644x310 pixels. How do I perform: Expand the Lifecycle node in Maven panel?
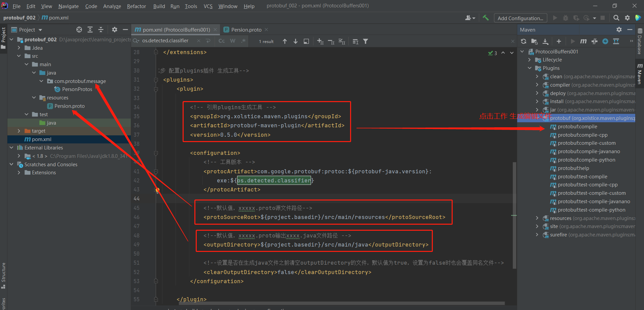click(x=529, y=59)
